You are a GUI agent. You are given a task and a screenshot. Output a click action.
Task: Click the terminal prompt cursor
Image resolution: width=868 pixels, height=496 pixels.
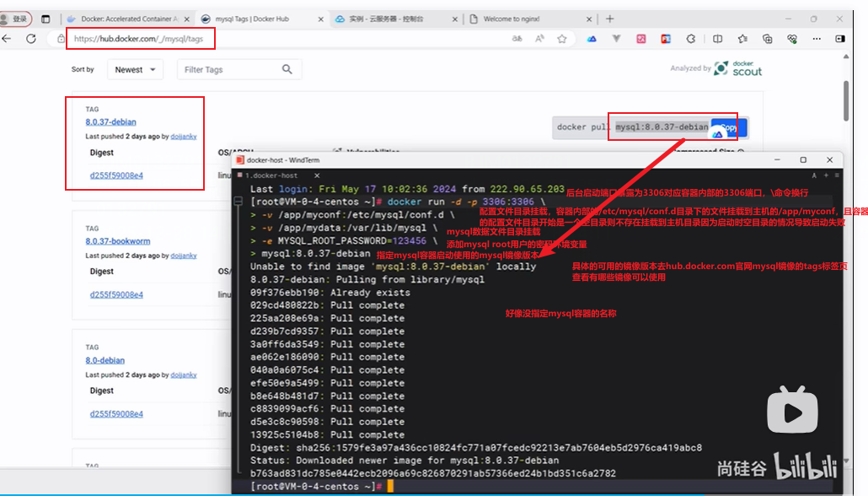(x=390, y=486)
